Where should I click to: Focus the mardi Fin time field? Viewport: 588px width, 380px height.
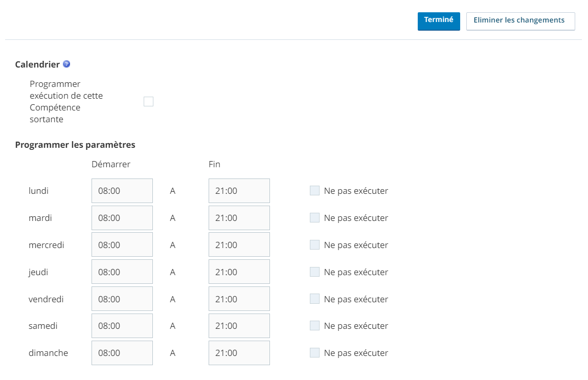coord(239,217)
